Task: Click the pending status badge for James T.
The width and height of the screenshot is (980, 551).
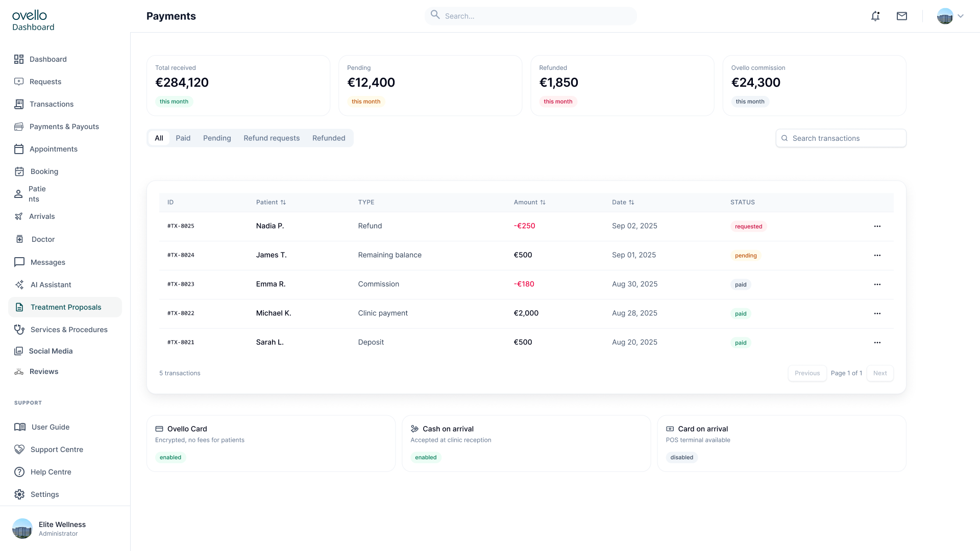Action: pos(746,256)
